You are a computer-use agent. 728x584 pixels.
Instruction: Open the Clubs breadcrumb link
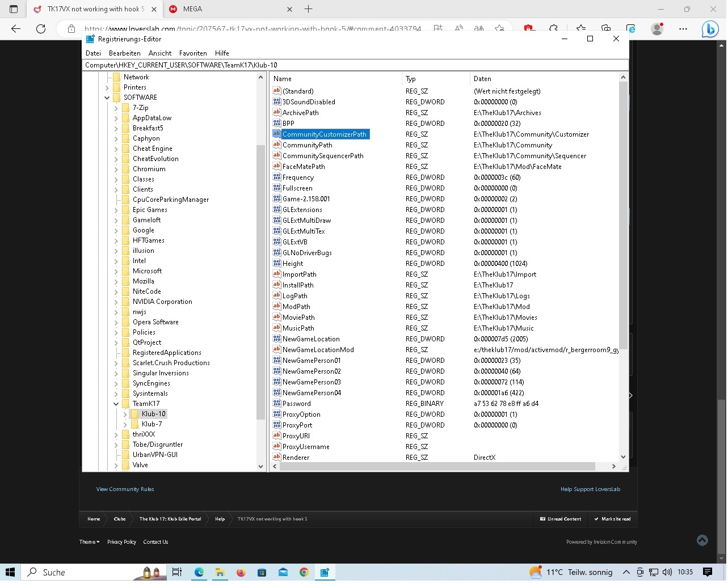(120, 519)
